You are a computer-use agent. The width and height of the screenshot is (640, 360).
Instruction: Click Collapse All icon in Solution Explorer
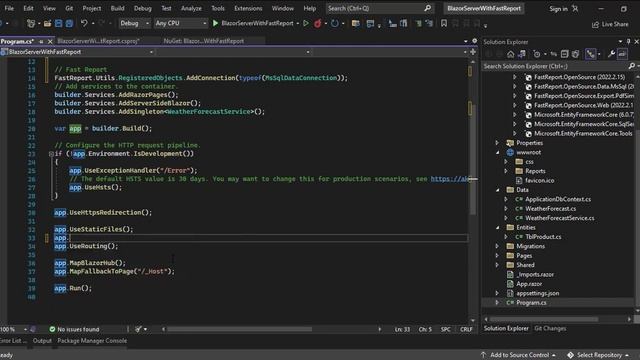[564, 54]
